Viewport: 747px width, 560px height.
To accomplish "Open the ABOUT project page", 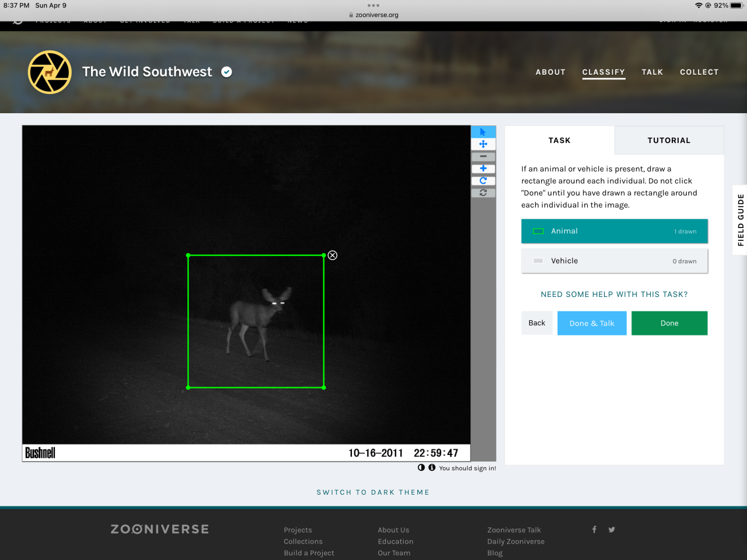I will [x=550, y=72].
